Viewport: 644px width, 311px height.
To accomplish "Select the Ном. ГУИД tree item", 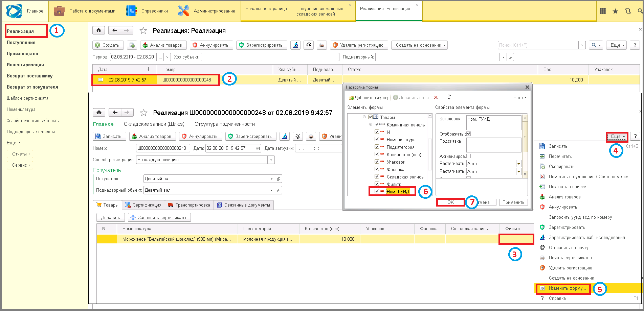I will tap(398, 191).
